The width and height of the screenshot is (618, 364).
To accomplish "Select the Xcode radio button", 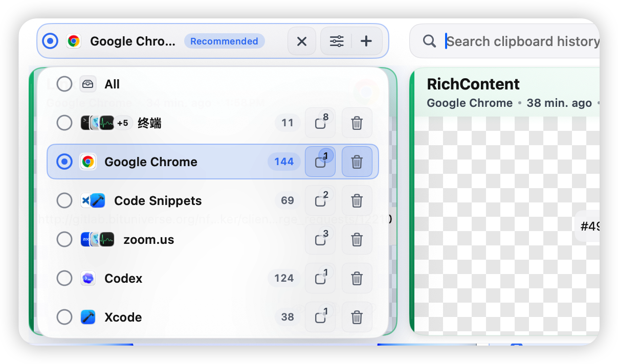I will click(x=64, y=317).
